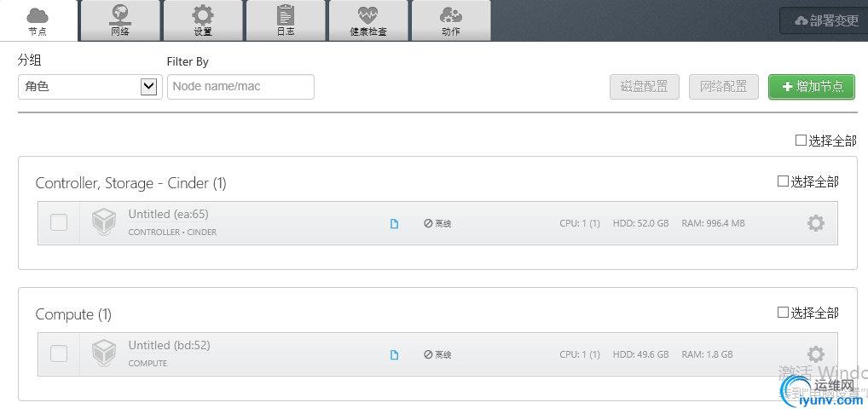Click the RAM: 996.4 MB value
The height and width of the screenshot is (414, 868).
(x=713, y=223)
